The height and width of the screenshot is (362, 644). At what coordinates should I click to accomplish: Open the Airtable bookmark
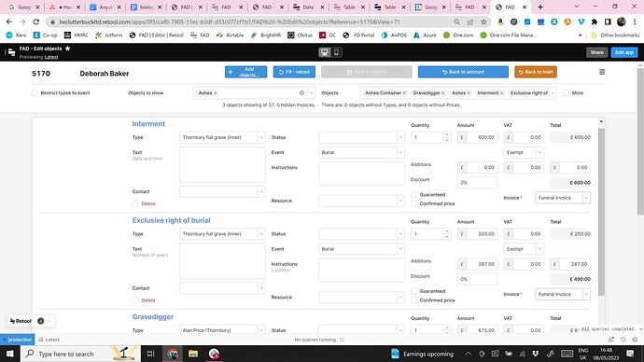230,35
